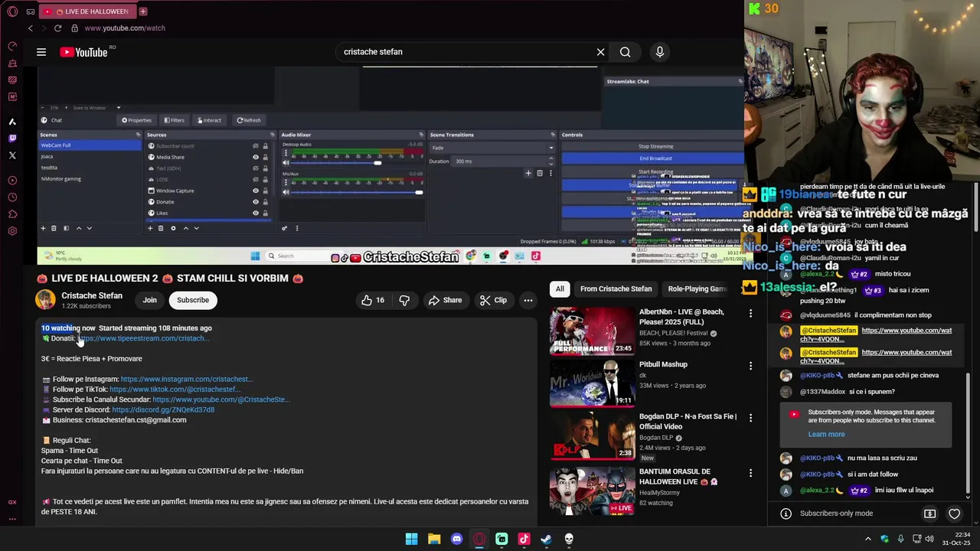Open three-dot menu for Bogdan DLP video
980x551 pixels.
750,418
